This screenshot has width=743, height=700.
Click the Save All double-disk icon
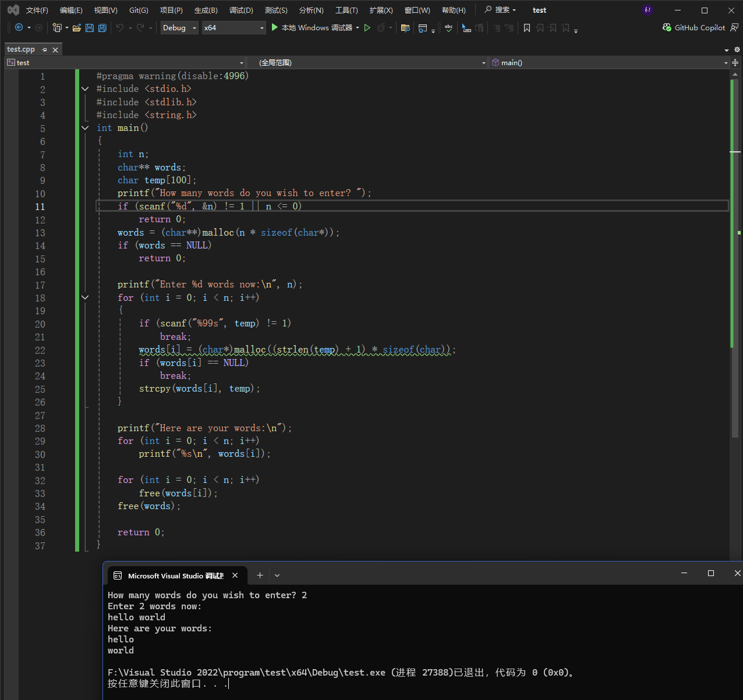[102, 27]
